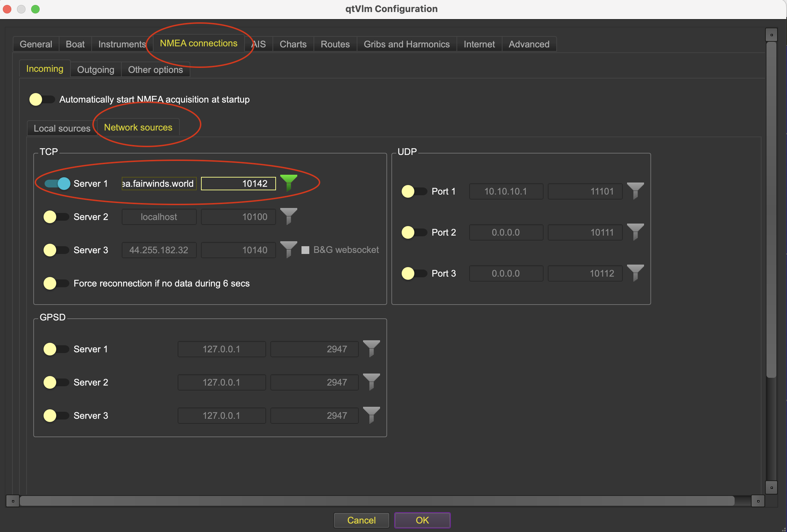Image resolution: width=787 pixels, height=532 pixels.
Task: Open the UDP Port 1 filter funnel
Action: click(635, 190)
